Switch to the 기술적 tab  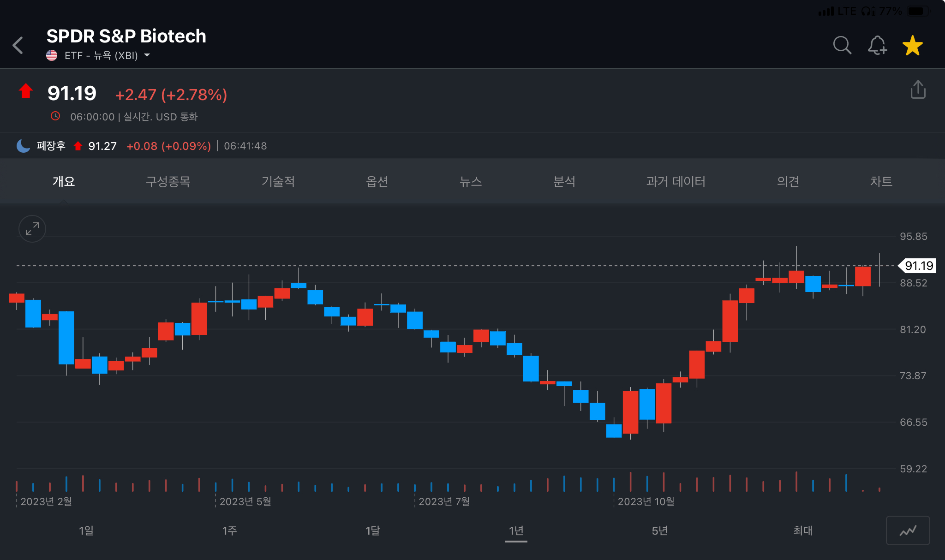[278, 181]
